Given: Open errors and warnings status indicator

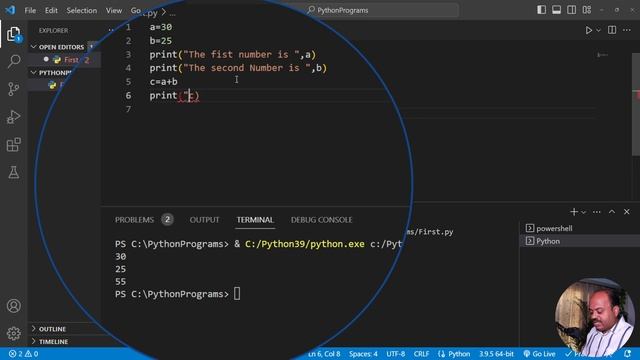Looking at the screenshot, I should 23,354.
